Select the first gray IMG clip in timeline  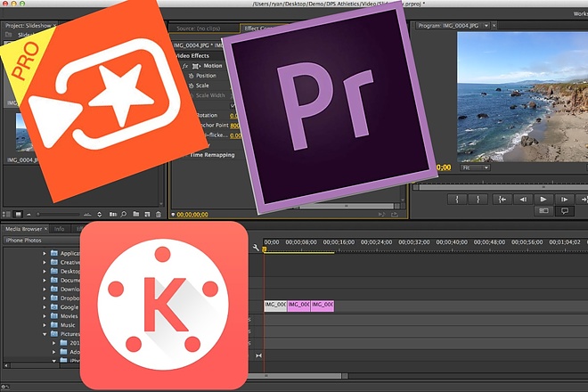tap(275, 306)
